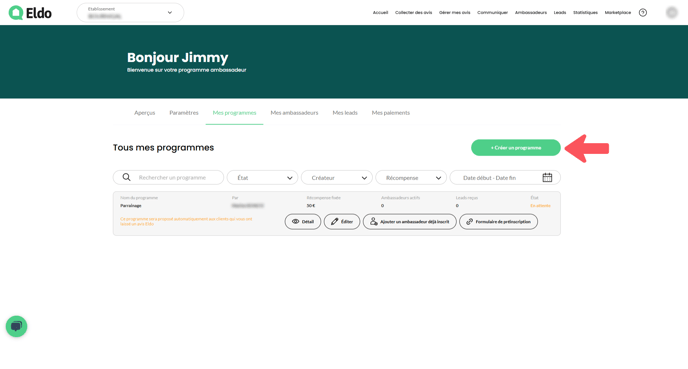Select the Mes programmes tab
Viewport: 688px width, 369px height.
click(234, 113)
